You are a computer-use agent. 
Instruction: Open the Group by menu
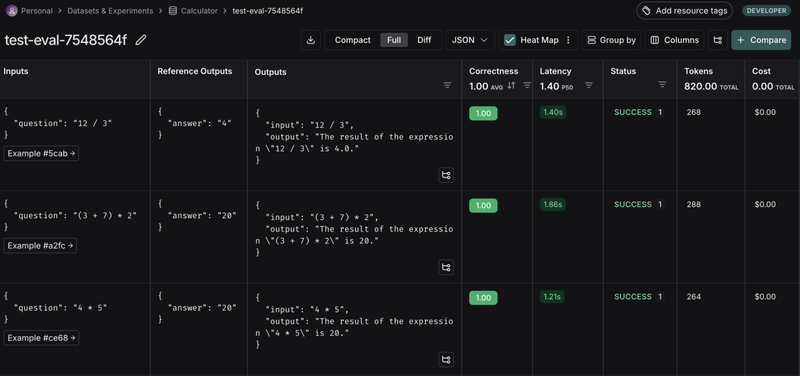coord(611,40)
